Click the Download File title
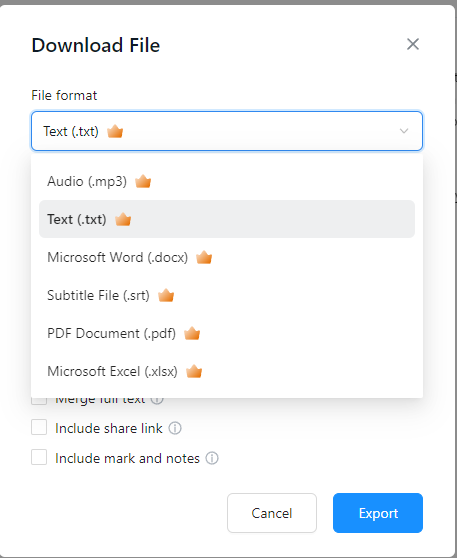Image resolution: width=457 pixels, height=558 pixels. click(96, 45)
